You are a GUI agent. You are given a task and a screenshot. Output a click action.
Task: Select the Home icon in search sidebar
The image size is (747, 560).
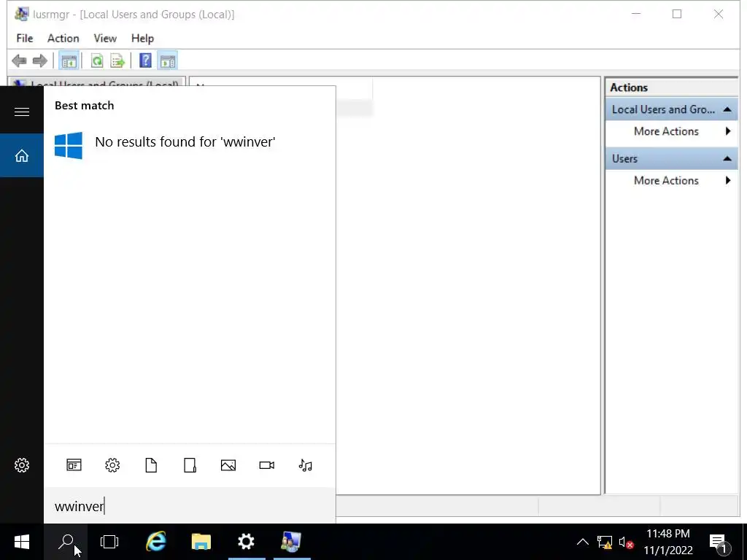(x=22, y=156)
